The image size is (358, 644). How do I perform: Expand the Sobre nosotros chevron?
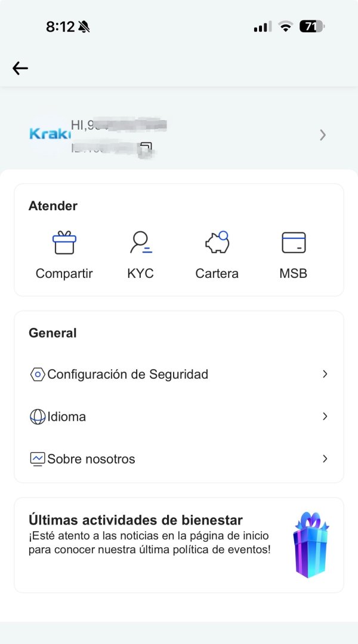coord(325,459)
